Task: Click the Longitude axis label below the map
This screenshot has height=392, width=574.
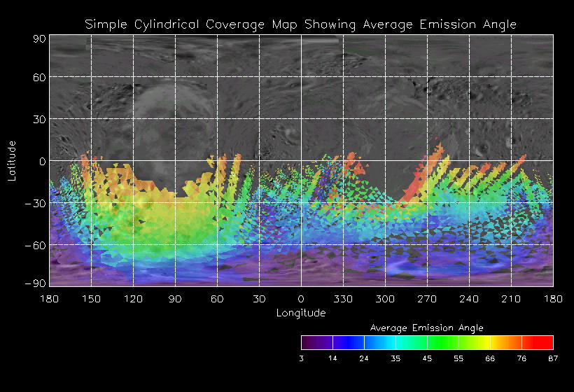Action: (300, 313)
